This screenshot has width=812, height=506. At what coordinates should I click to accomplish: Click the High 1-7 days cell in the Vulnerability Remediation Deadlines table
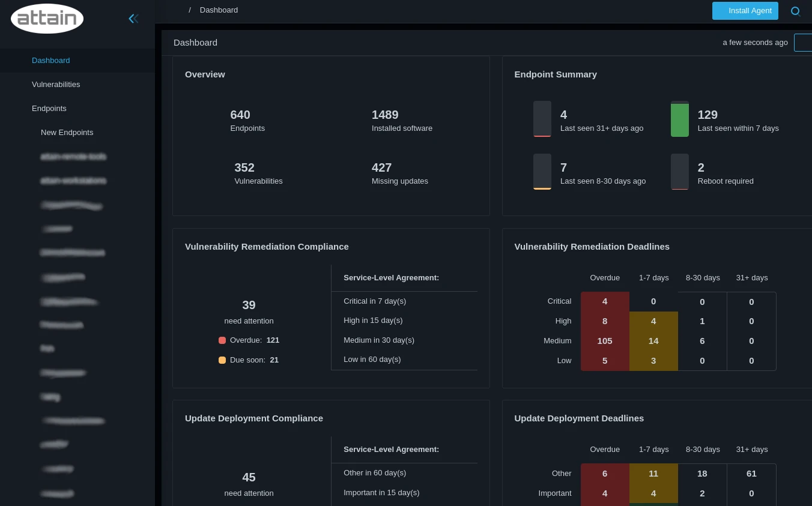[x=653, y=321]
